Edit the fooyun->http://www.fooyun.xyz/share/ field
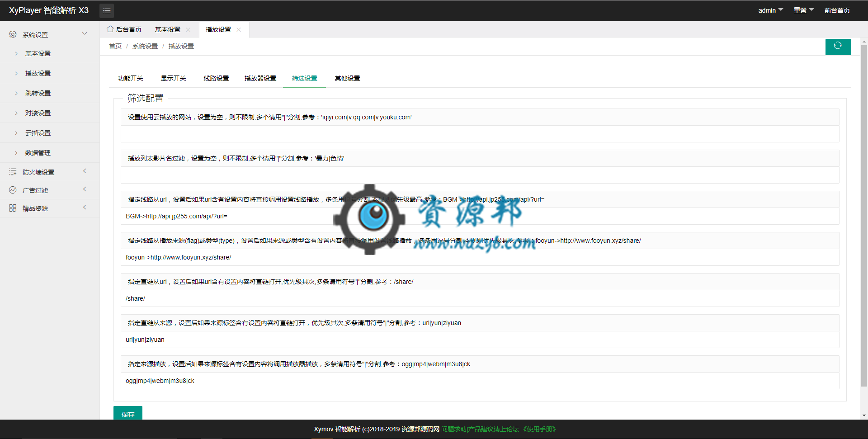Viewport: 868px width, 439px height. tap(480, 257)
